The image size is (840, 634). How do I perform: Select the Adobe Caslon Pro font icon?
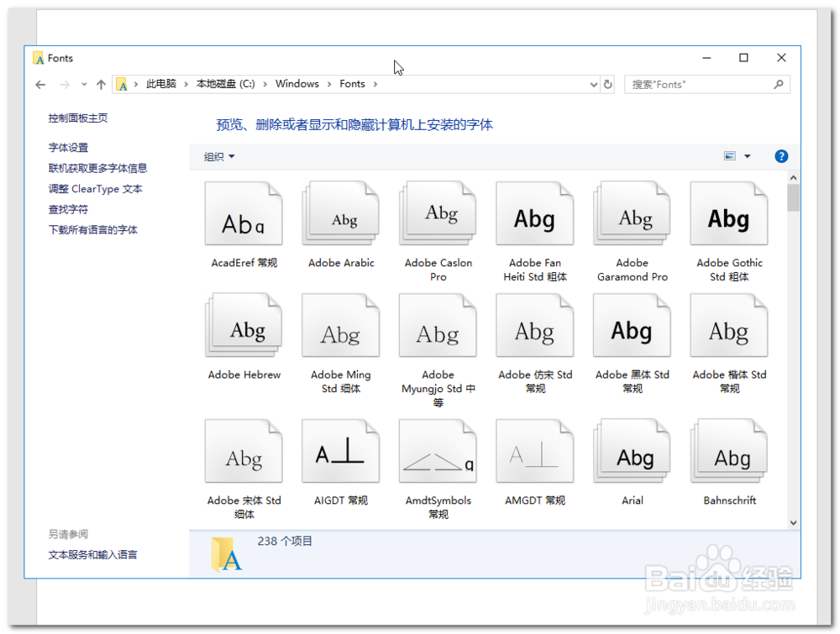[438, 213]
